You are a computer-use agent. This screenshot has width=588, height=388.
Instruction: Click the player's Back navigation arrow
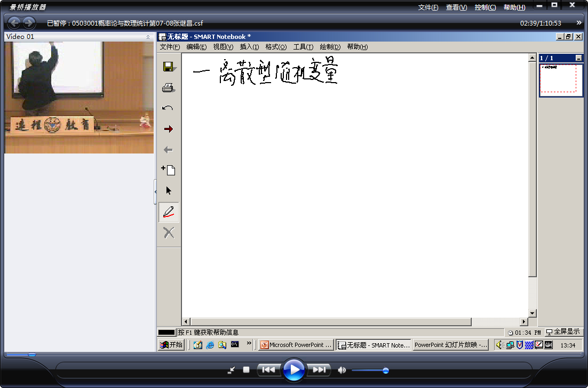pos(14,23)
